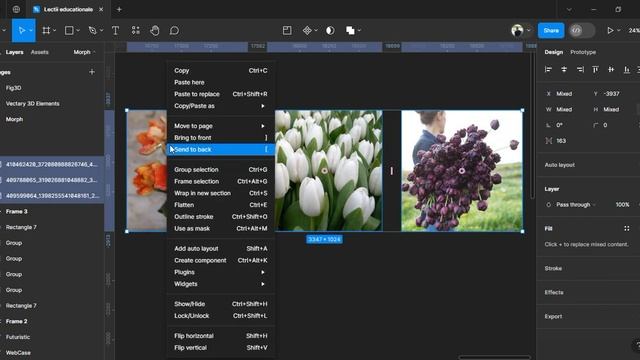
Task: Click the white tulips image on canvas
Action: coord(329,171)
